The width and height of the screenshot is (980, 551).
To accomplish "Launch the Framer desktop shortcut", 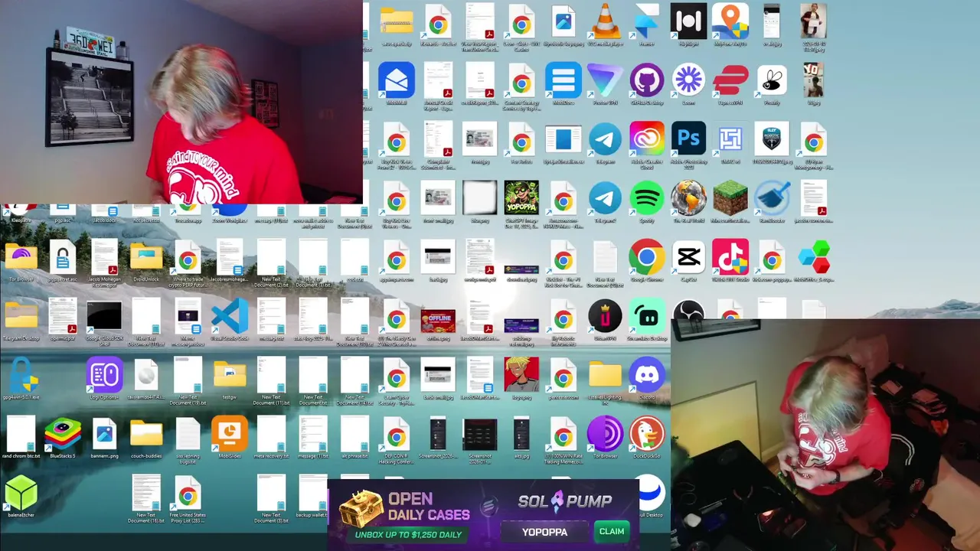I will pos(647,21).
